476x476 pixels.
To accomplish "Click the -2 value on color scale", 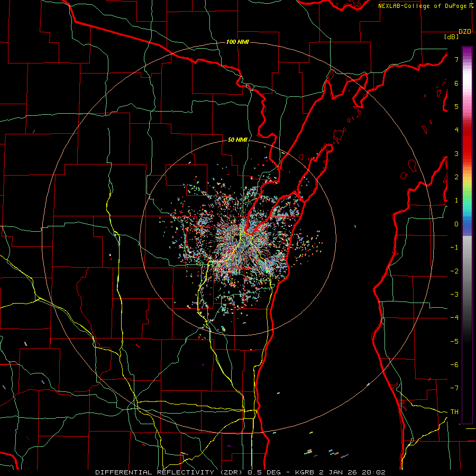I will pyautogui.click(x=454, y=271).
